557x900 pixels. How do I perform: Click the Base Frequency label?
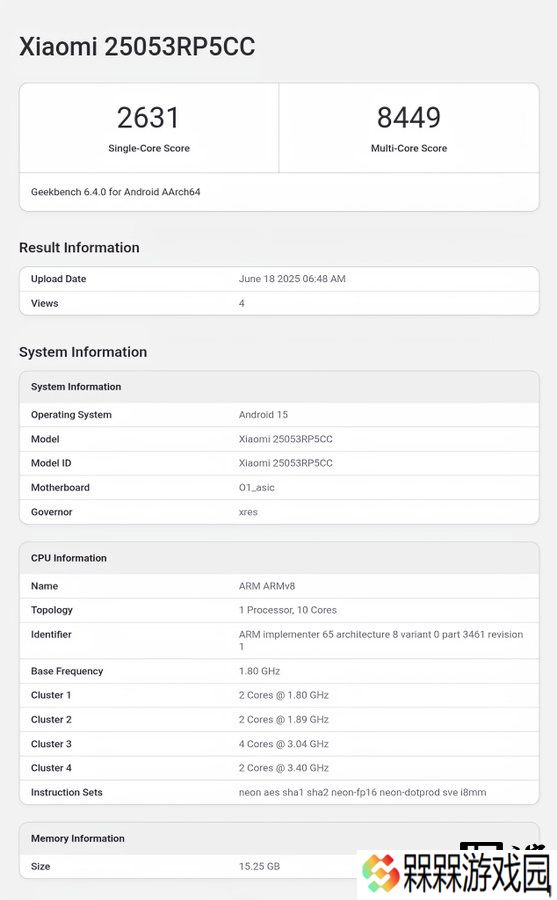click(67, 671)
